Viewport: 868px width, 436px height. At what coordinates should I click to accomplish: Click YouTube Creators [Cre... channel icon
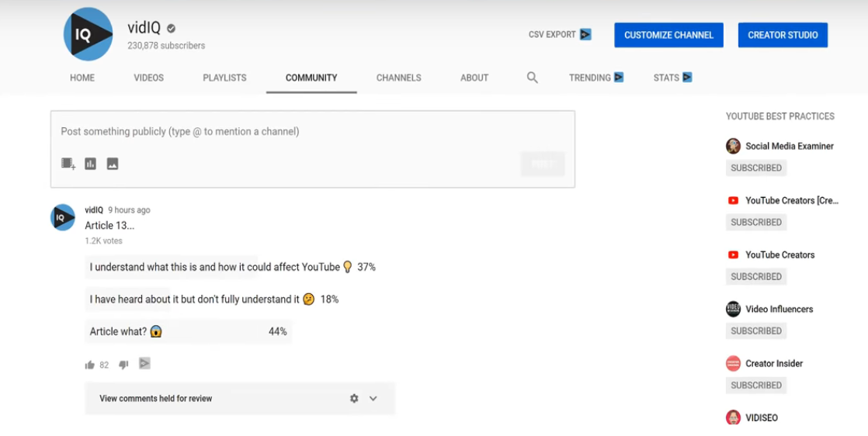tap(733, 200)
